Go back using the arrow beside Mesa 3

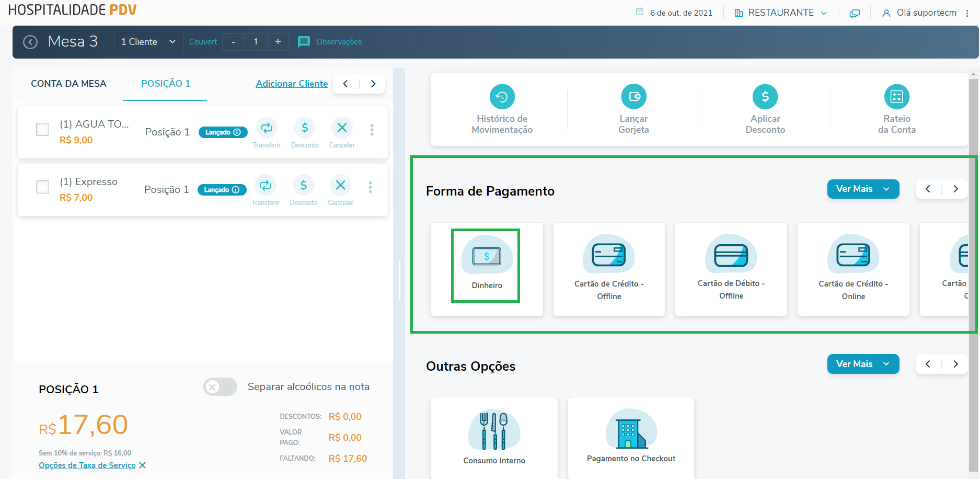(30, 42)
